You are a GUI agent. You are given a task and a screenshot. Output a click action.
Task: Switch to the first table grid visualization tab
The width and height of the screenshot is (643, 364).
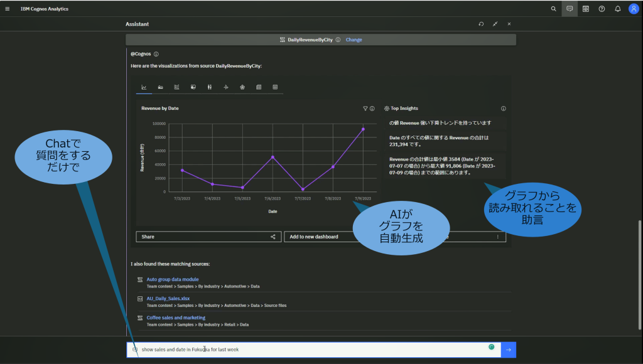(x=259, y=87)
